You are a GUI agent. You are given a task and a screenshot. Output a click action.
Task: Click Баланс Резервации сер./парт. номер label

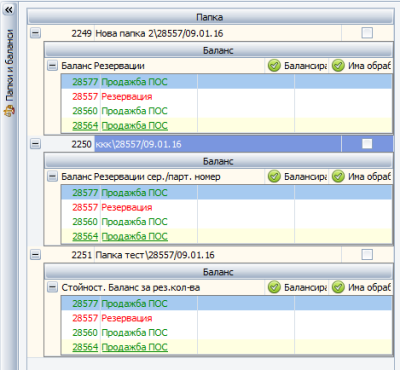click(x=141, y=177)
